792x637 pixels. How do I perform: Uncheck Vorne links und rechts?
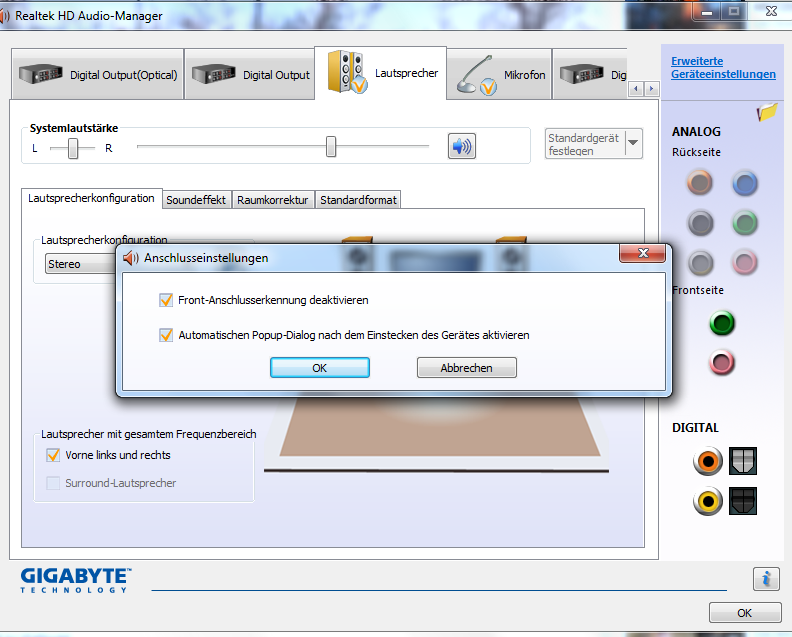click(53, 455)
